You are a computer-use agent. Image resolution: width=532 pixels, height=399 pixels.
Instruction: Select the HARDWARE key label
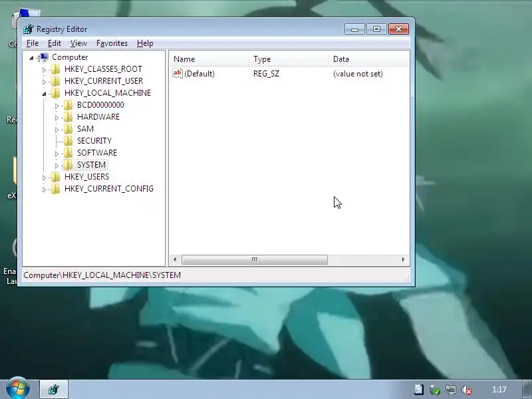98,117
